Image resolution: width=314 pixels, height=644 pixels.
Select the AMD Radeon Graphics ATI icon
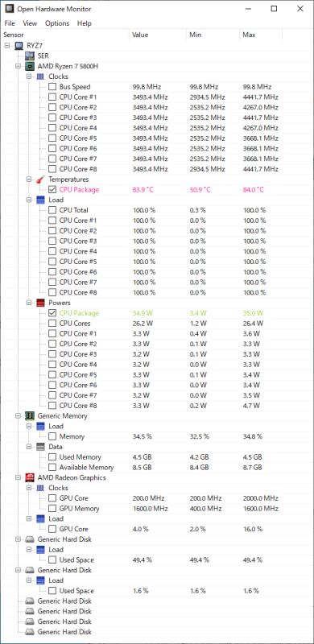pos(30,477)
